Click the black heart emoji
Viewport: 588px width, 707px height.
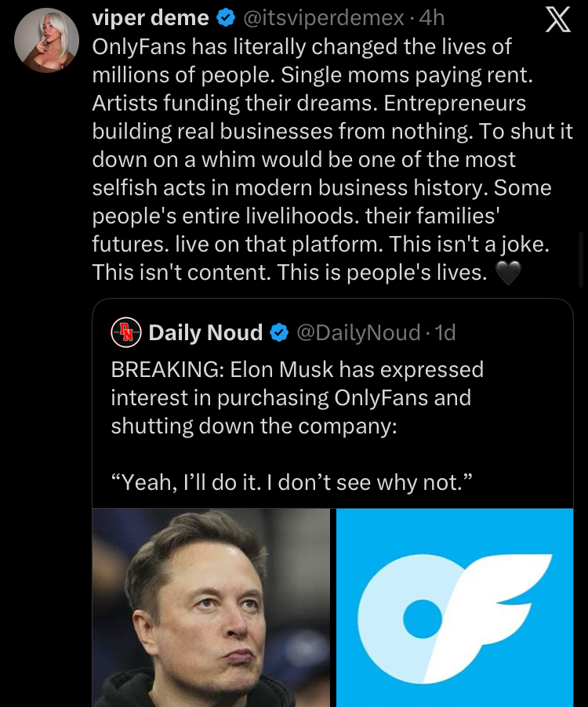point(509,273)
